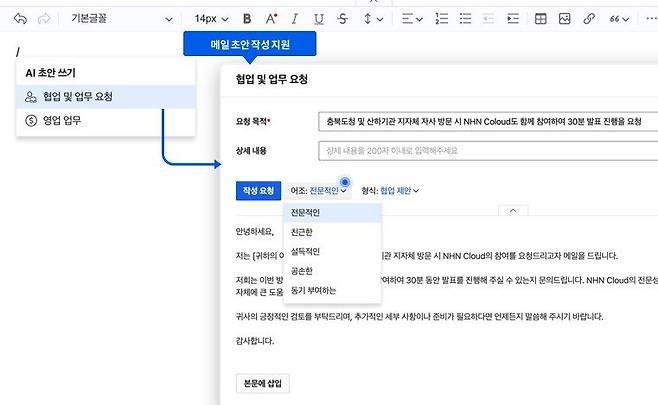Open the 형식 format dropdown
658x405 pixels.
(390, 191)
